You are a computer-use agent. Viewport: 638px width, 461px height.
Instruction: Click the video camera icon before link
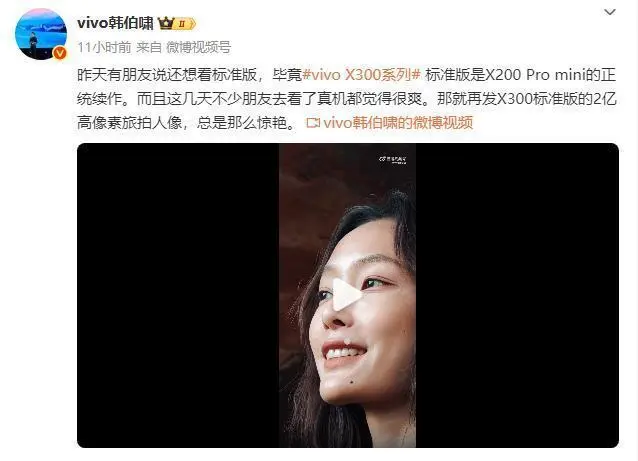(313, 122)
